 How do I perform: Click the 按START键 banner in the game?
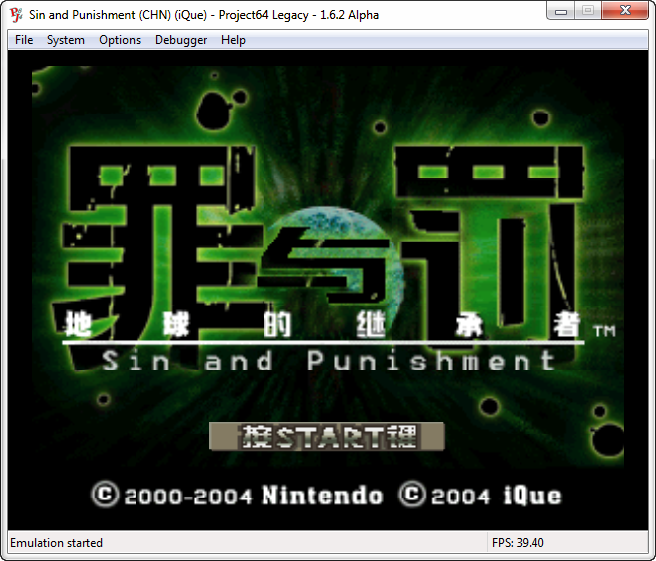[326, 436]
